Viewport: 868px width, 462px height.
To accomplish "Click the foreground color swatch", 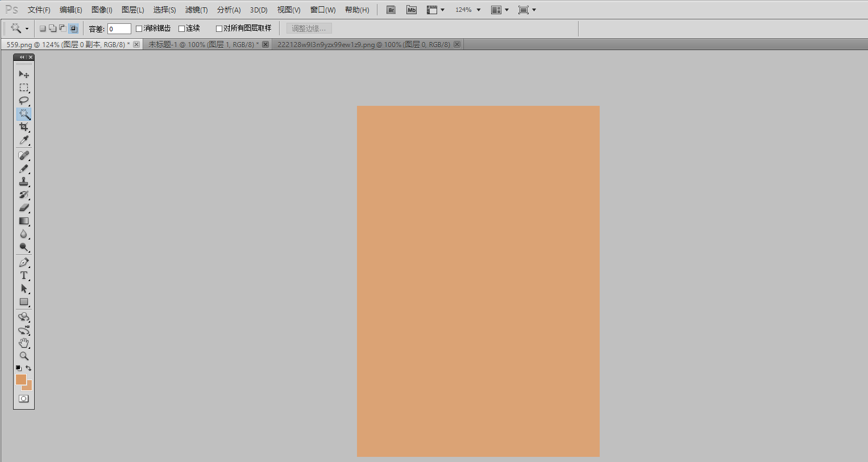I will click(x=21, y=379).
